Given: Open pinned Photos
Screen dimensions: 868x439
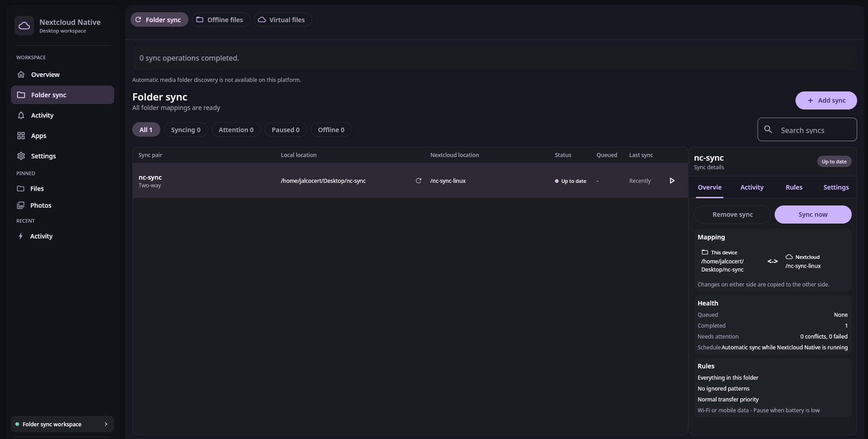Looking at the screenshot, I should 63,205.
